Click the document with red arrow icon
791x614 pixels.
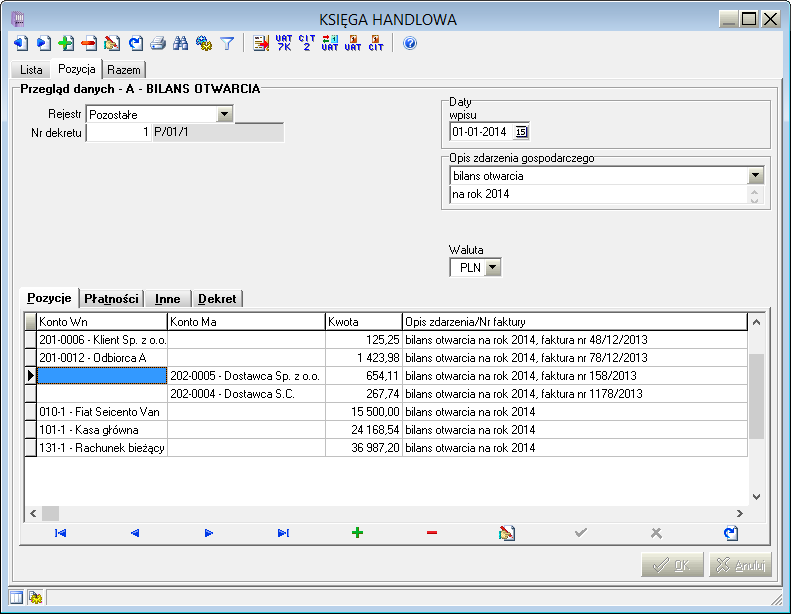click(x=261, y=43)
